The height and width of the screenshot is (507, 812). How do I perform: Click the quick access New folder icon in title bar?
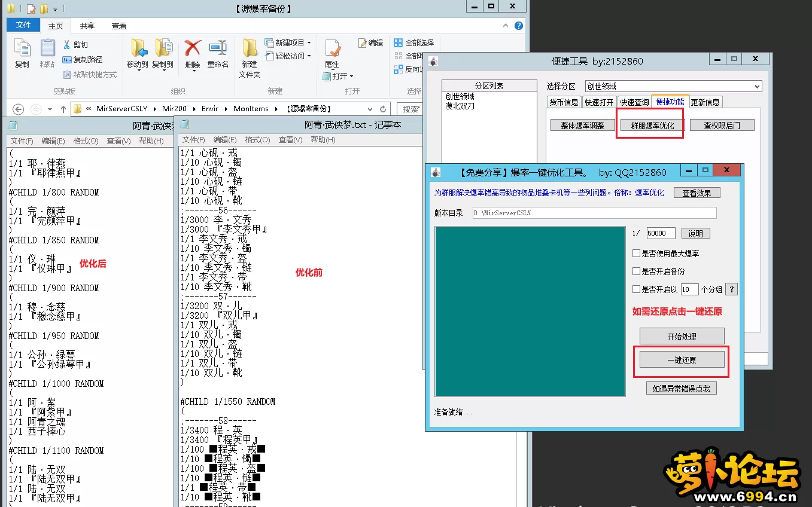tap(44, 8)
